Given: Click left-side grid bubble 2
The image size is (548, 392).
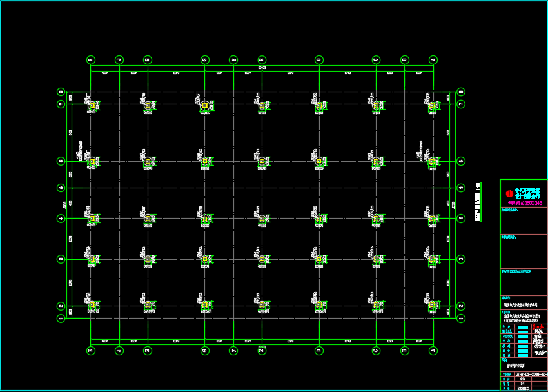Looking at the screenshot, I should pyautogui.click(x=61, y=306).
